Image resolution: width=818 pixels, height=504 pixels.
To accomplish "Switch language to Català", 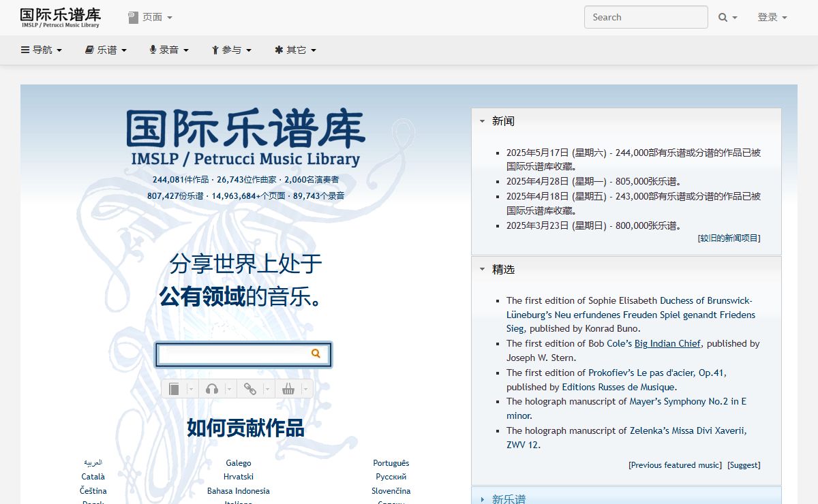I will [x=93, y=477].
